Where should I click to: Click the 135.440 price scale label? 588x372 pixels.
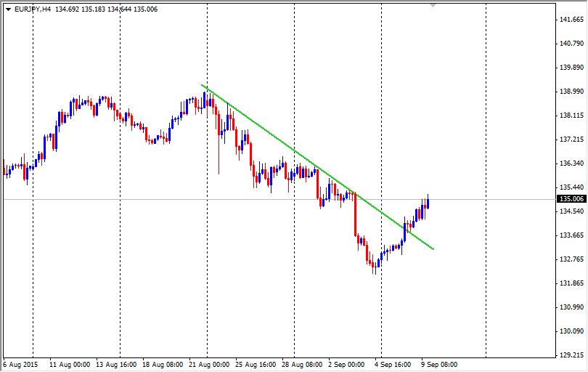tap(571, 187)
